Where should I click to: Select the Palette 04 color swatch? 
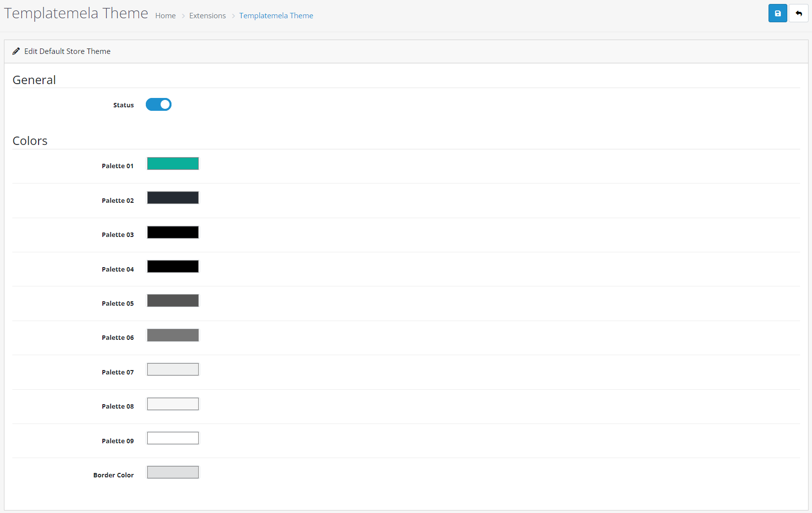pyautogui.click(x=173, y=267)
